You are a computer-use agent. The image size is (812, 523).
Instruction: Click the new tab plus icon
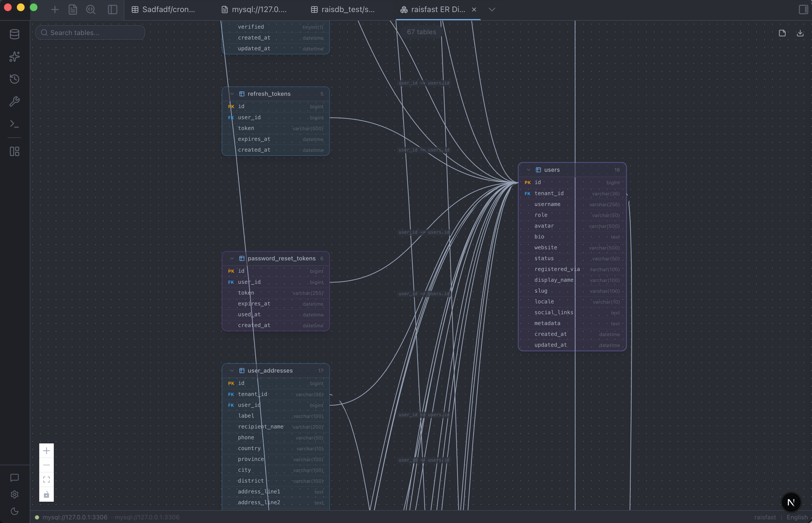point(55,10)
